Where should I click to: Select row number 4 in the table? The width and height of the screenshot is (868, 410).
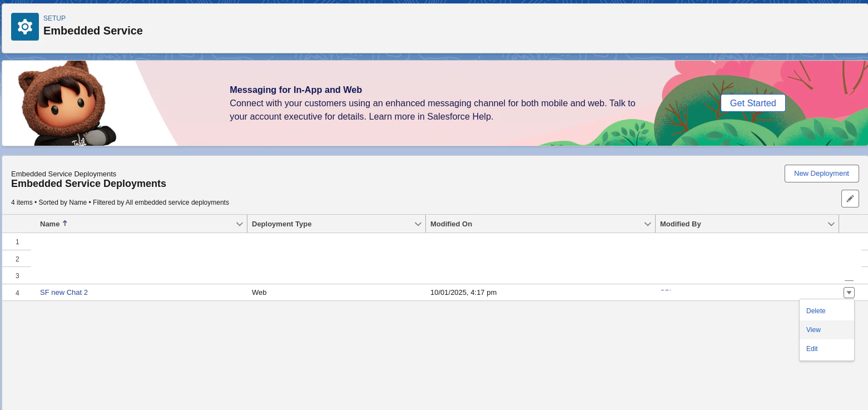(x=17, y=292)
